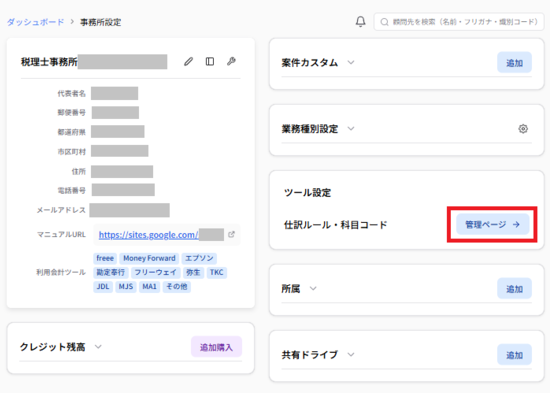The height and width of the screenshot is (393, 550).
Task: Click the MJS tool tag
Action: click(126, 287)
